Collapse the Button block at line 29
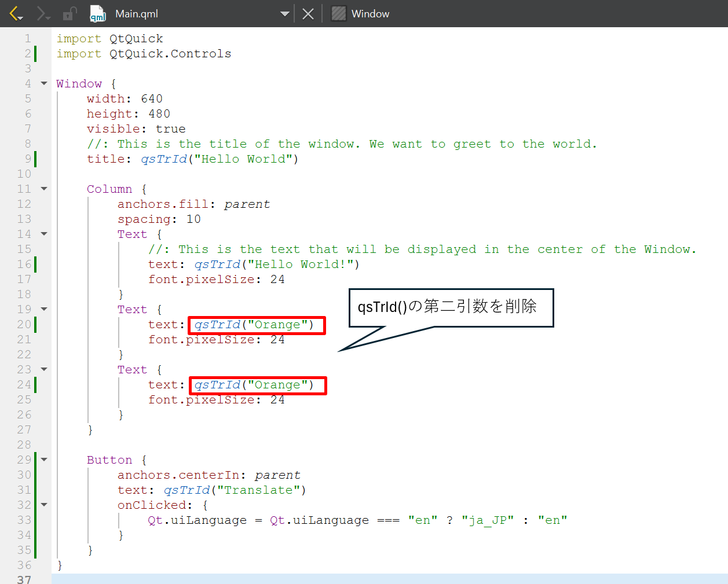728x584 pixels. (x=44, y=460)
